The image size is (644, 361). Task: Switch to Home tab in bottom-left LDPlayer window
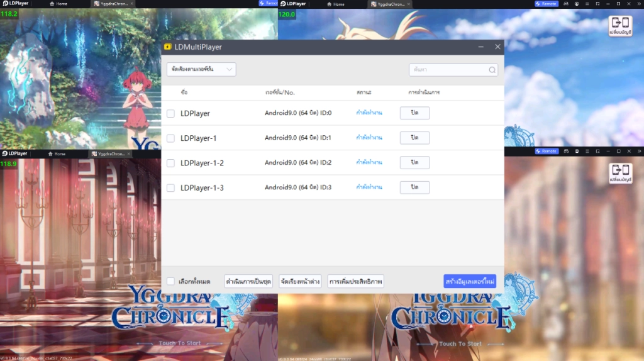point(57,154)
